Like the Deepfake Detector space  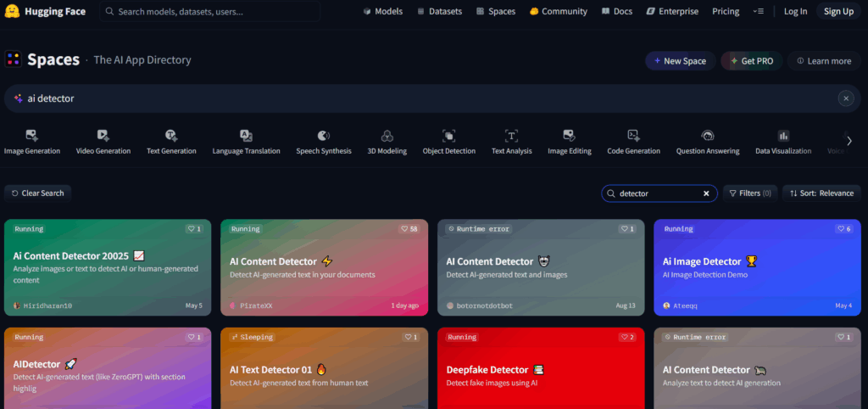coord(626,337)
